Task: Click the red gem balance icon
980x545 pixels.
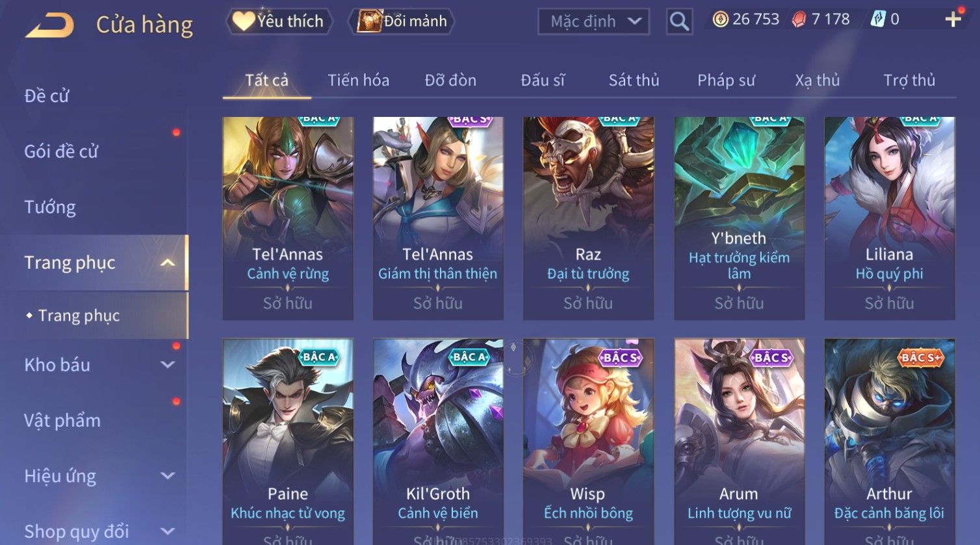Action: point(799,19)
